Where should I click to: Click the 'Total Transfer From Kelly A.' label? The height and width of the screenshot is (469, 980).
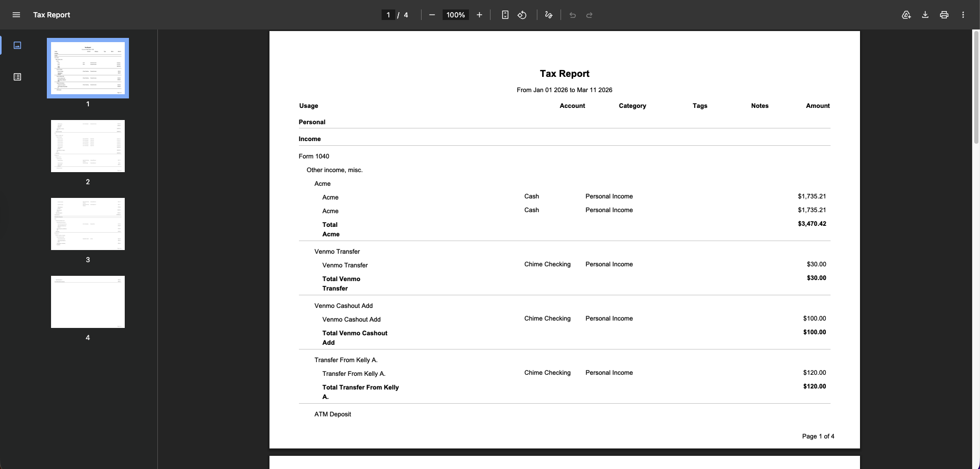[x=361, y=392]
